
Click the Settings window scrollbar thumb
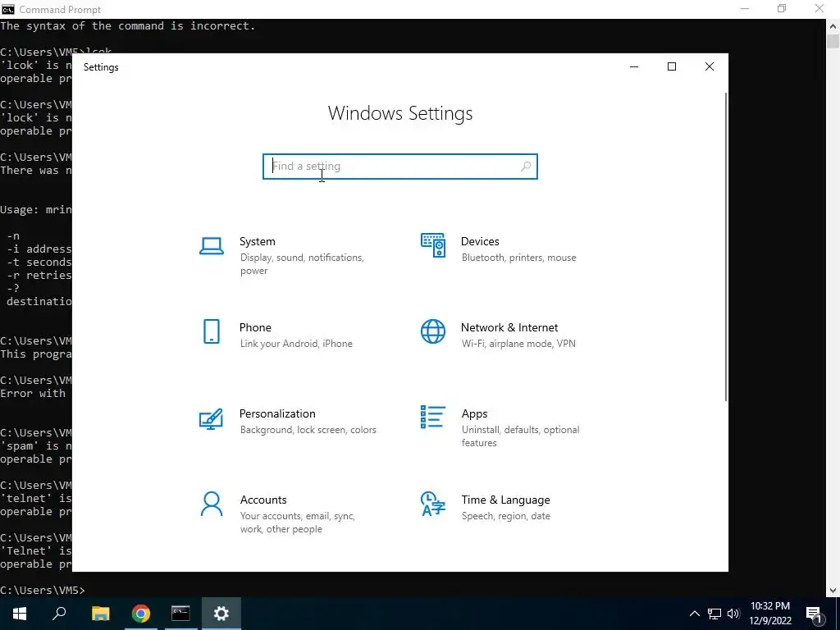(x=726, y=246)
